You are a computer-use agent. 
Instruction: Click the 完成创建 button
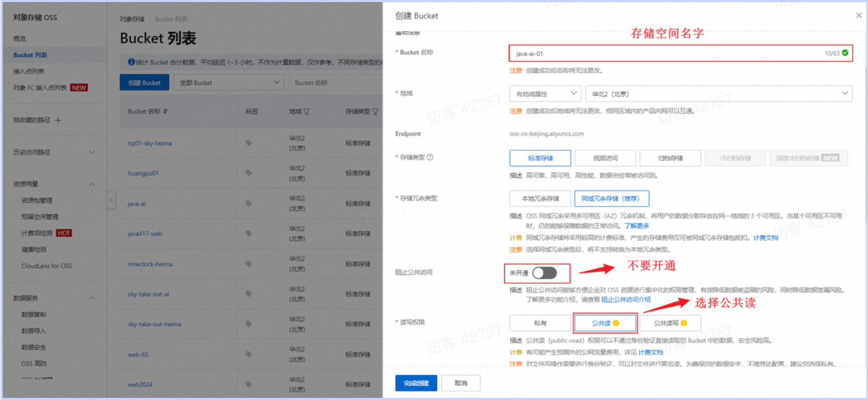point(416,383)
